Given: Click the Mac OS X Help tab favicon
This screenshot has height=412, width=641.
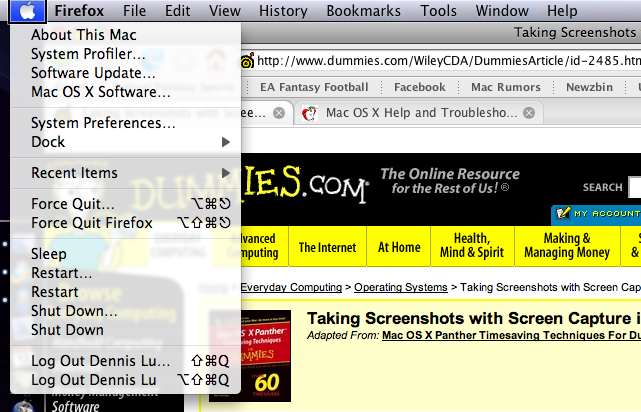Looking at the screenshot, I should [x=309, y=113].
